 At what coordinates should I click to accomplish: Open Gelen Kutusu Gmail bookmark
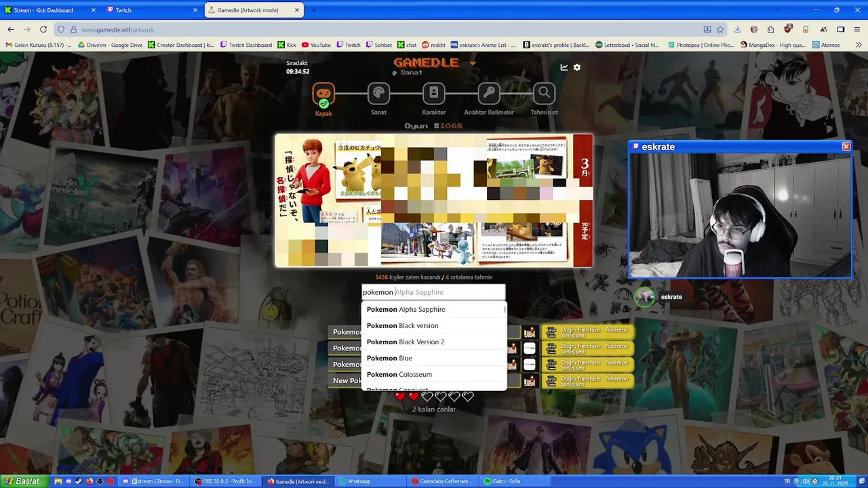coord(38,45)
